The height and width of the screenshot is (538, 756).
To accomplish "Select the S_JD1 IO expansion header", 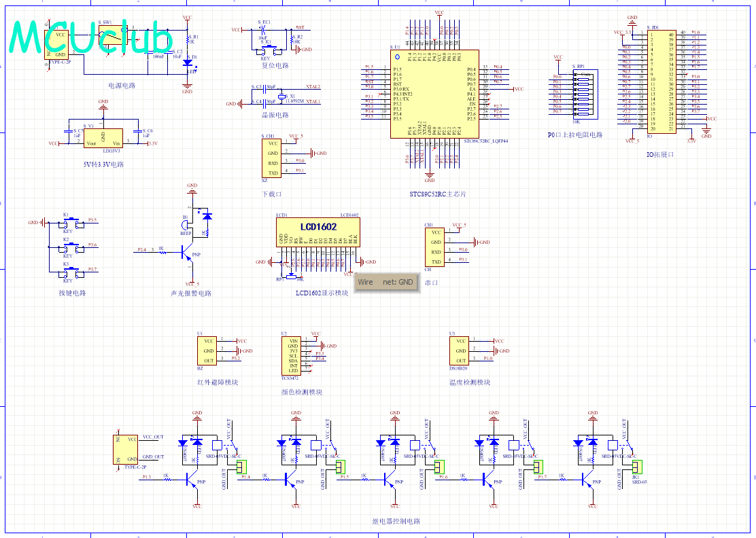I will pos(660,80).
